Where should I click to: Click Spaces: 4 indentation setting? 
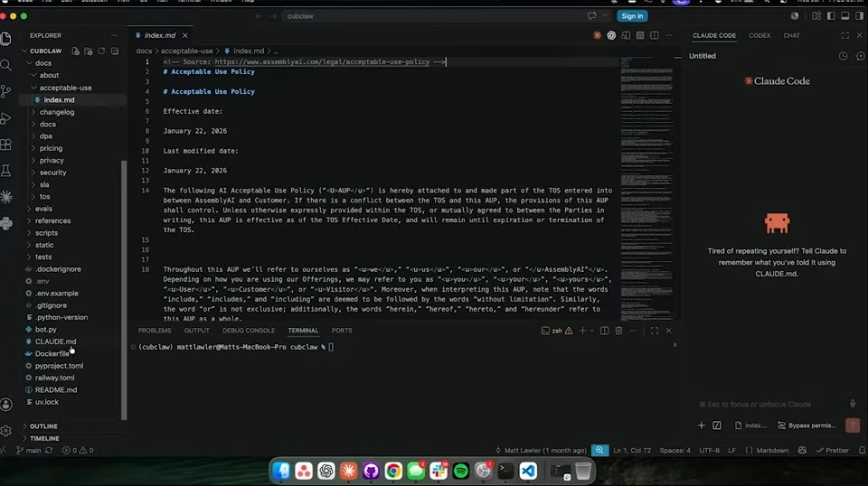(x=675, y=450)
